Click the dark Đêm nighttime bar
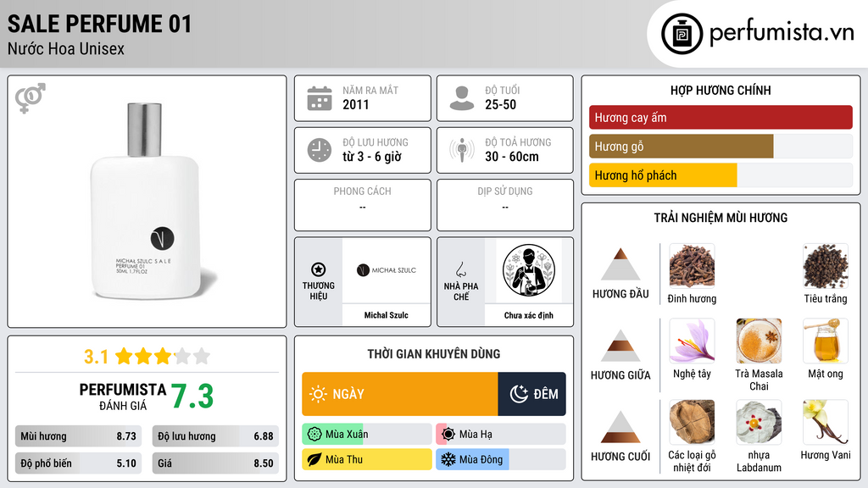The image size is (868, 488). 532,394
